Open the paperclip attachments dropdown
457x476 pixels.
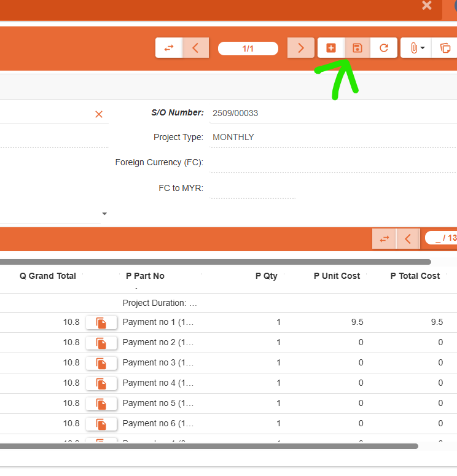pos(417,48)
